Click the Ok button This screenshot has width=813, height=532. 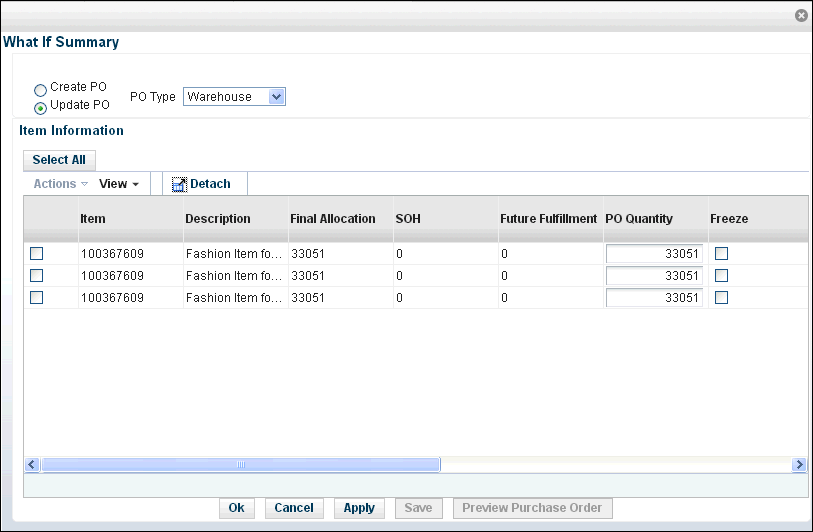tap(236, 508)
